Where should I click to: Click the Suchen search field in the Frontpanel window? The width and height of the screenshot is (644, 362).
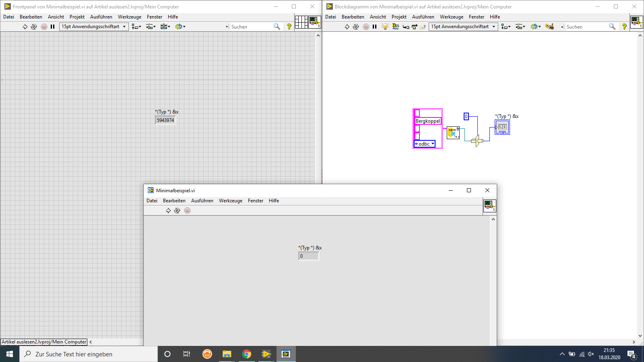click(251, 27)
